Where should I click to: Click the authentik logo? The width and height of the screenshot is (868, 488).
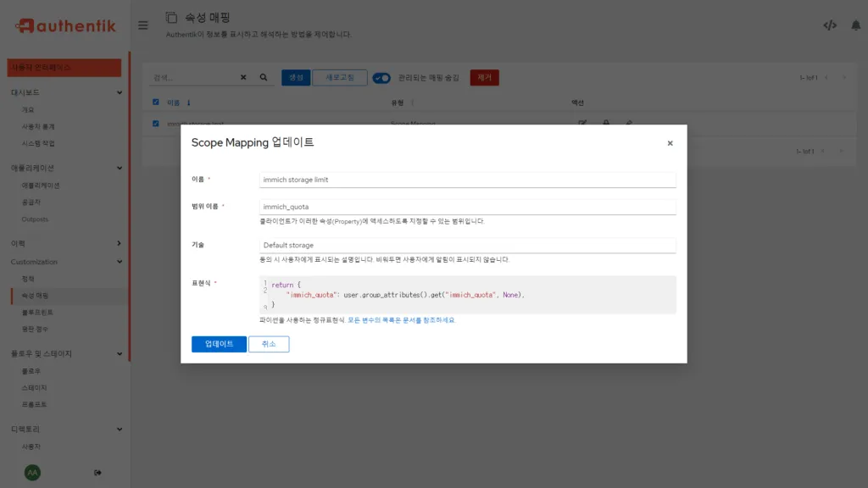pos(64,25)
